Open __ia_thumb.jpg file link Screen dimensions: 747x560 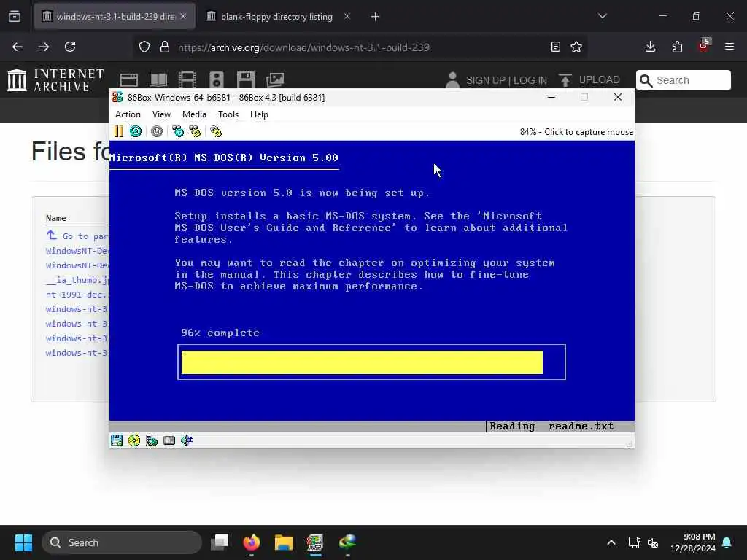[77, 280]
